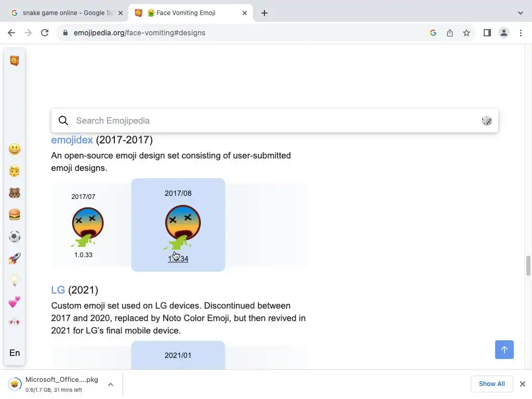Click Show All downloads button
Screen dimensions: 532x399
pyautogui.click(x=491, y=384)
